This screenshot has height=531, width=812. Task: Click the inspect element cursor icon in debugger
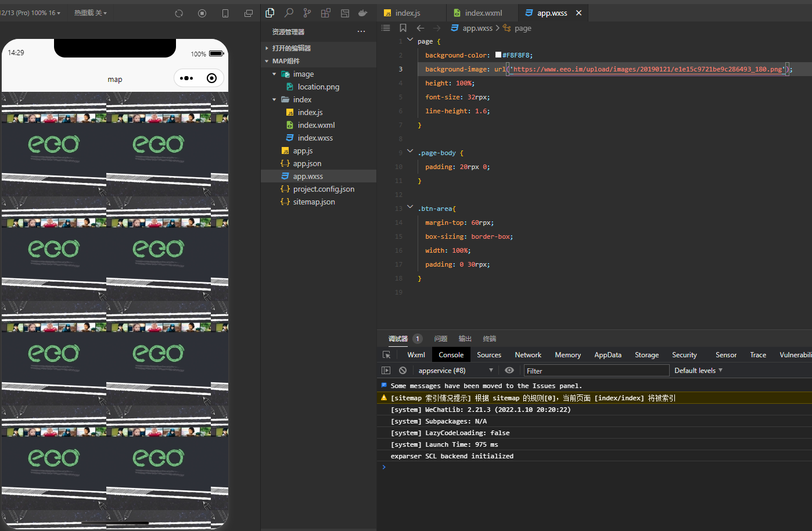click(386, 355)
